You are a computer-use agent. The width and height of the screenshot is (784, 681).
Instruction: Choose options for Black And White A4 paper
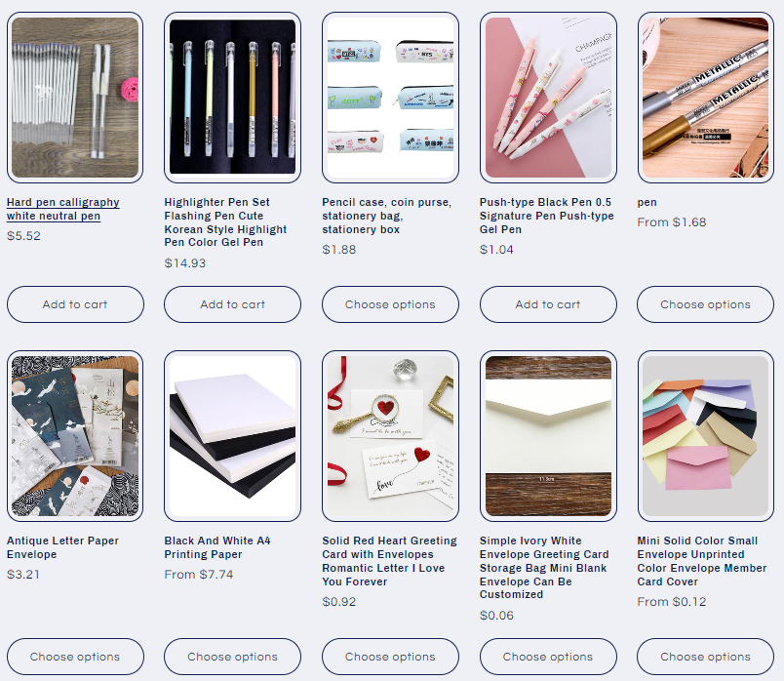(x=232, y=657)
